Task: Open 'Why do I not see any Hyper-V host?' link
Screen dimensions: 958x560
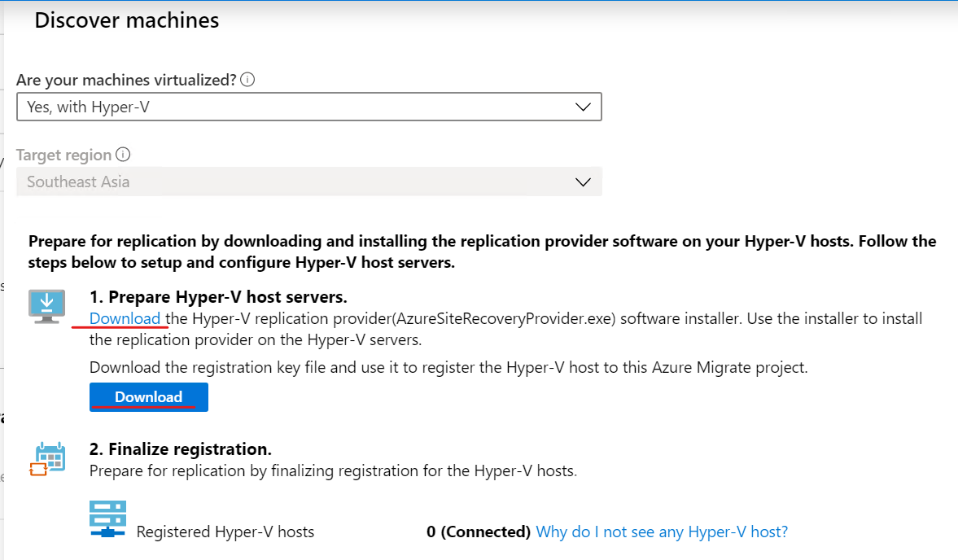Action: coord(662,532)
